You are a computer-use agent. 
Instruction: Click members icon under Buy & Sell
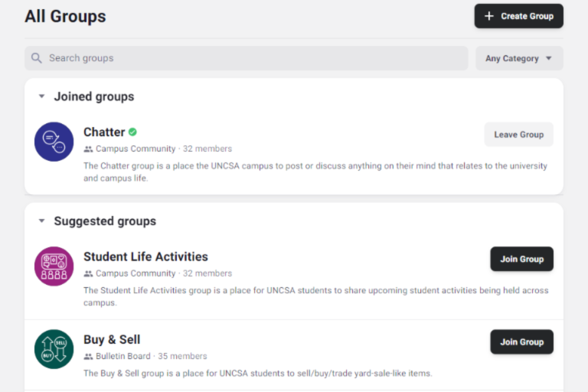[x=88, y=357]
